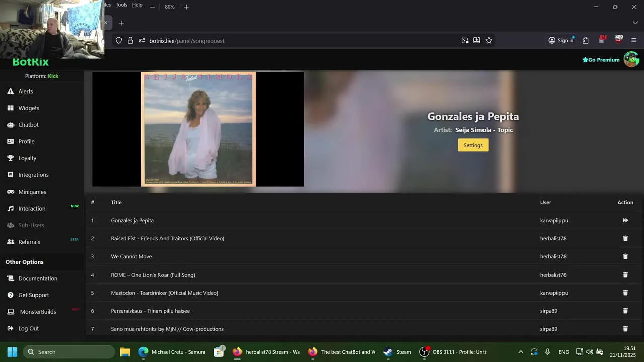644x362 pixels.
Task: Select row Gonzales ja Pepita title
Action: click(x=132, y=220)
